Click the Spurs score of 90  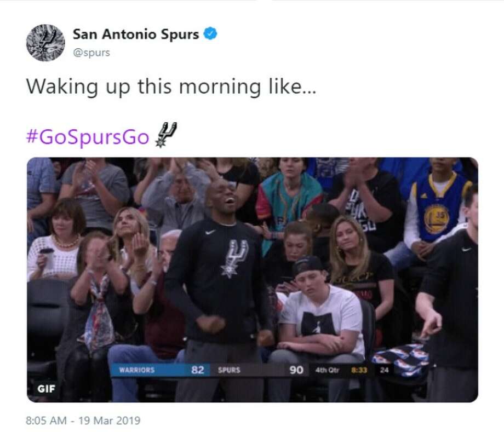coord(296,370)
